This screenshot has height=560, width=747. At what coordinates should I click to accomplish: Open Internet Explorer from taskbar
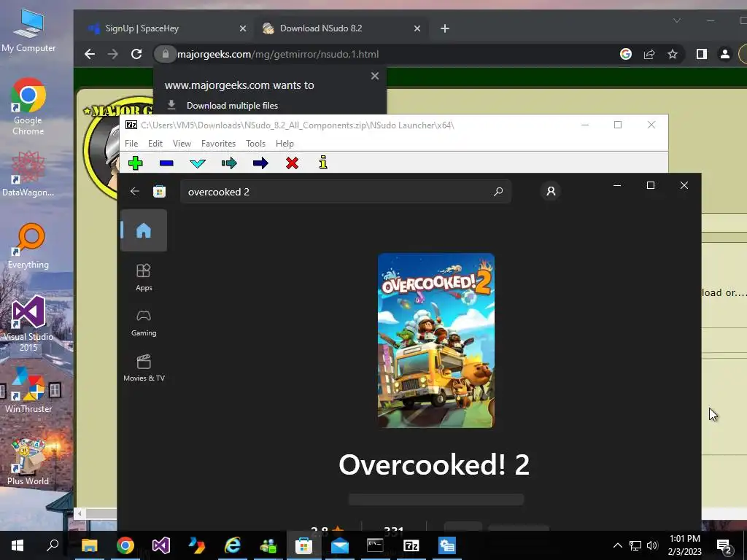tap(233, 545)
